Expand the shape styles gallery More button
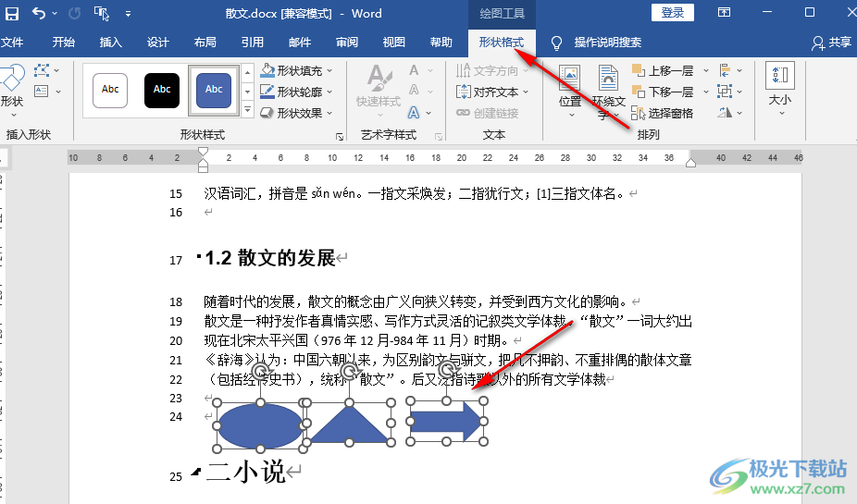 [248, 110]
